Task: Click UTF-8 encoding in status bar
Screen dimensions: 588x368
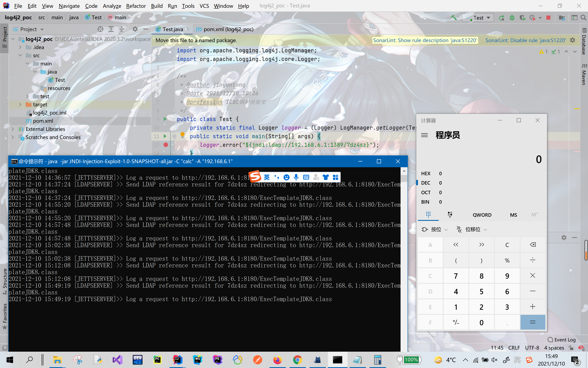Action: (x=532, y=348)
